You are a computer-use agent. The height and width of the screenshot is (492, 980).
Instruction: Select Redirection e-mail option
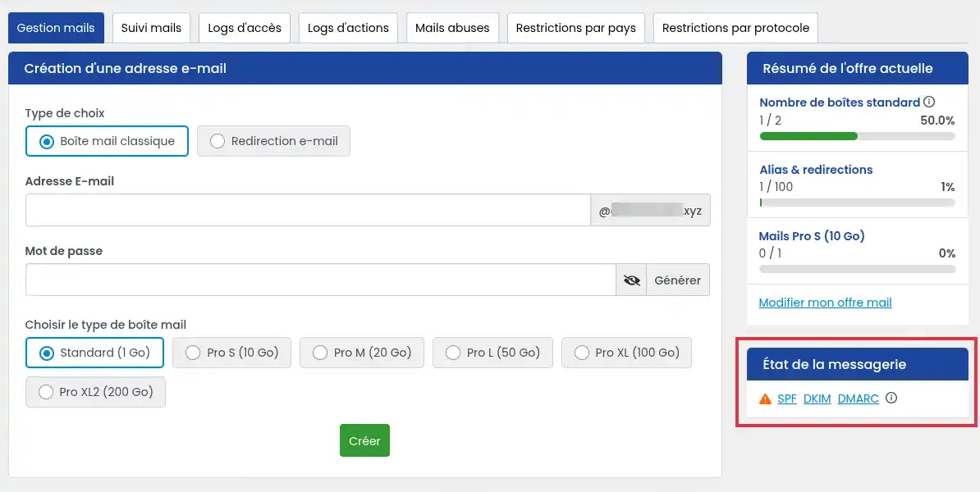[274, 141]
